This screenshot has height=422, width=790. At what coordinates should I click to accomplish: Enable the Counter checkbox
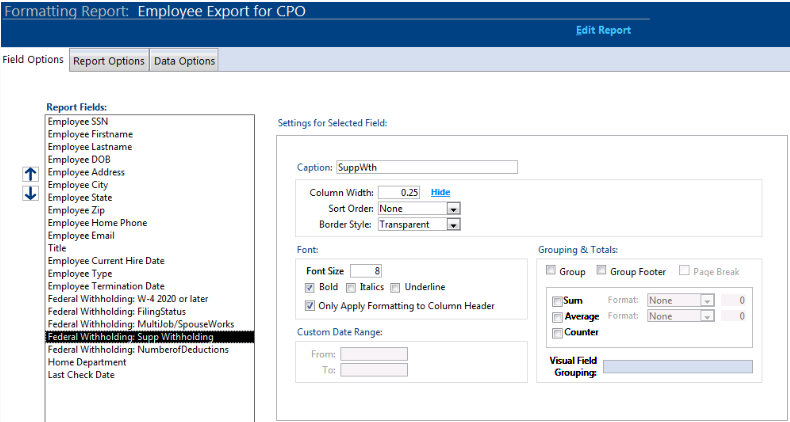[x=557, y=333]
